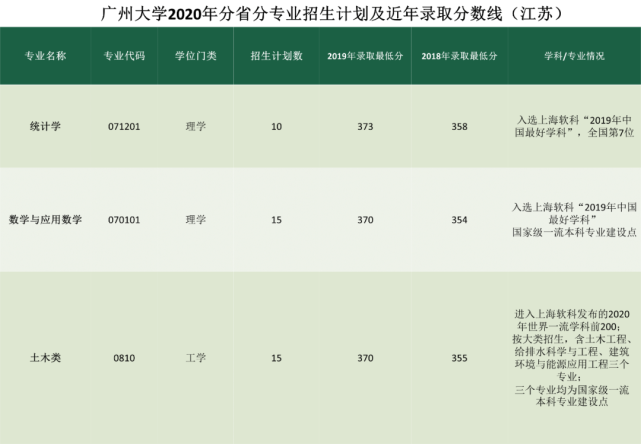This screenshot has width=641, height=444.
Task: Click the table title about 广州大学2020年 (江苏)
Action: (332, 14)
